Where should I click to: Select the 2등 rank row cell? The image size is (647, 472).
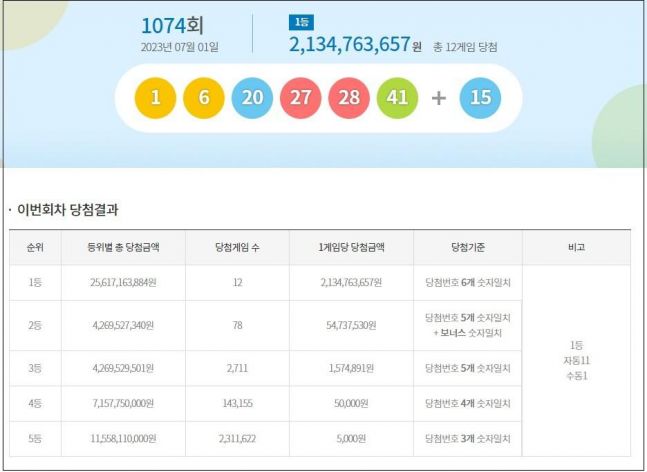pos(36,326)
